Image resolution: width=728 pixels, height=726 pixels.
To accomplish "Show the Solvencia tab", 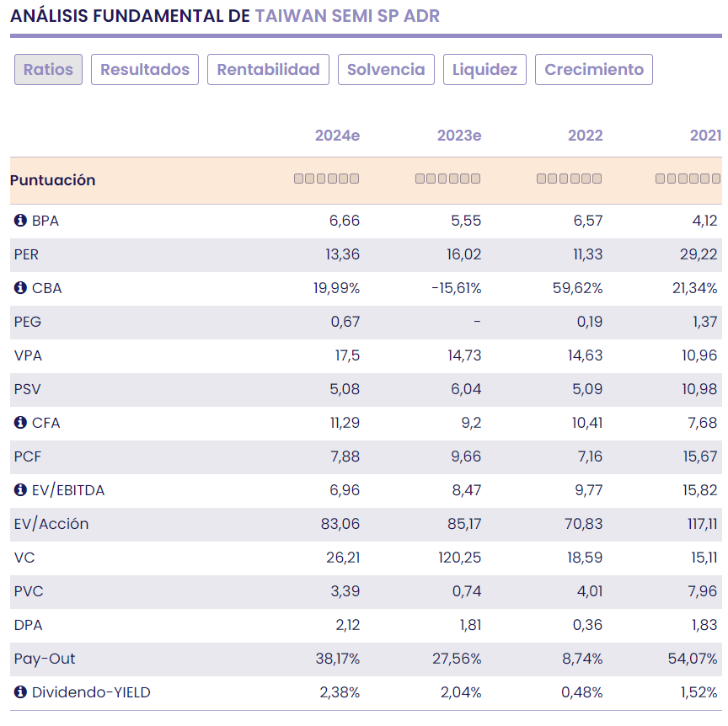I will (386, 70).
